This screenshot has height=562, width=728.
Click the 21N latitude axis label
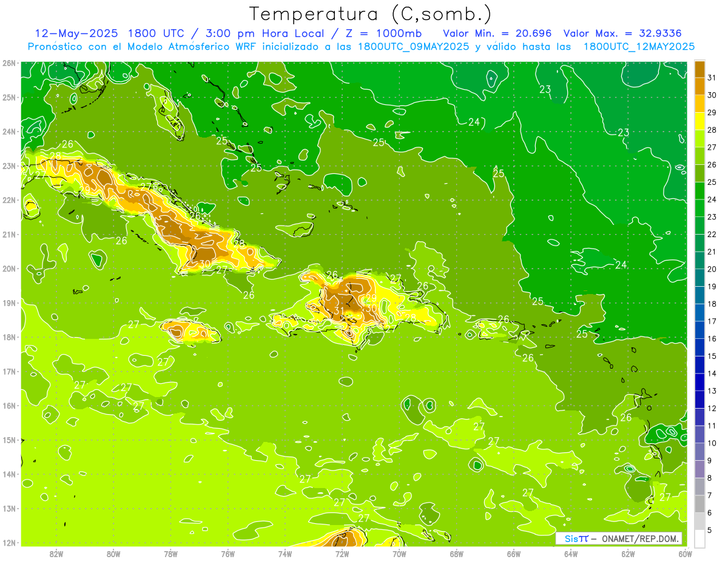click(8, 235)
